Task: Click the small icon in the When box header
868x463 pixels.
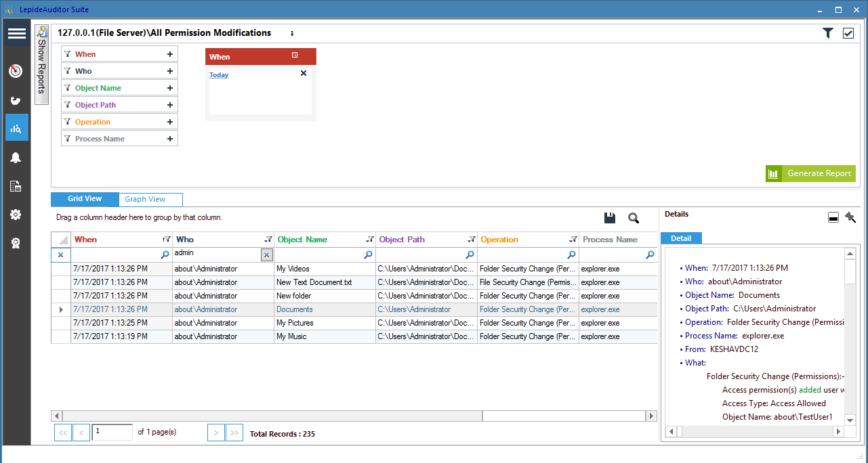Action: (295, 55)
